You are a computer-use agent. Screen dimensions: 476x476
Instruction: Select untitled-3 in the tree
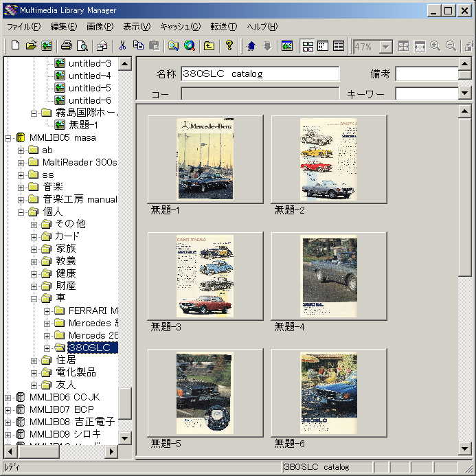click(89, 63)
